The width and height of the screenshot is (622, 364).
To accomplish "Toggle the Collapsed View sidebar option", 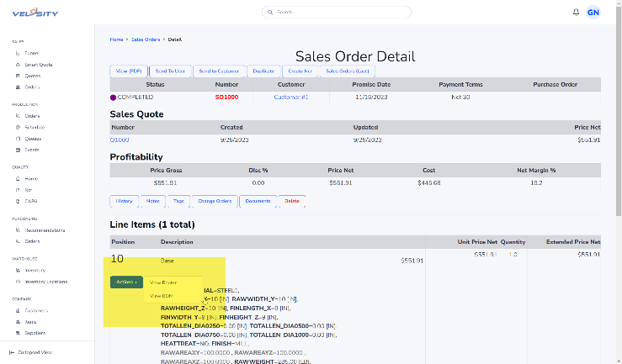I will click(x=31, y=352).
